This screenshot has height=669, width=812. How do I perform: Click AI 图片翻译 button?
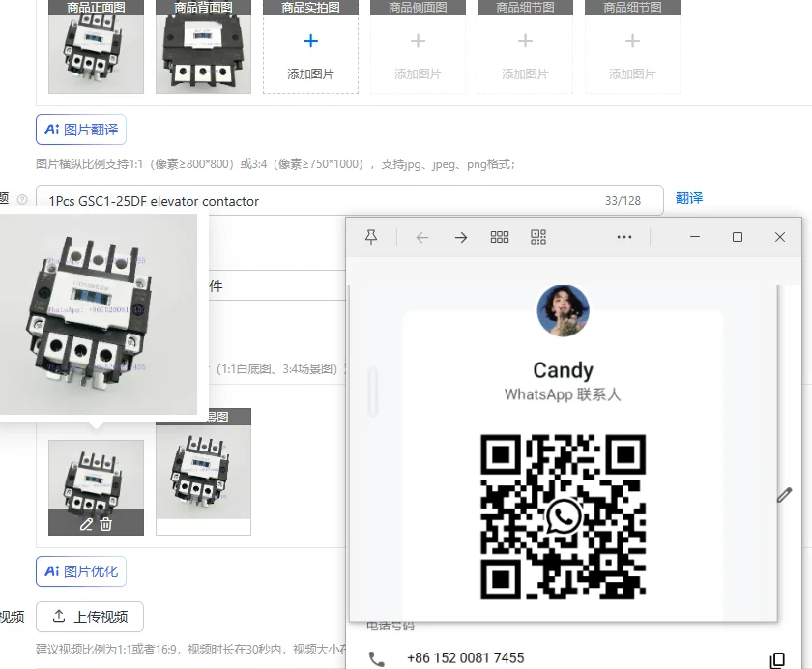[81, 130]
